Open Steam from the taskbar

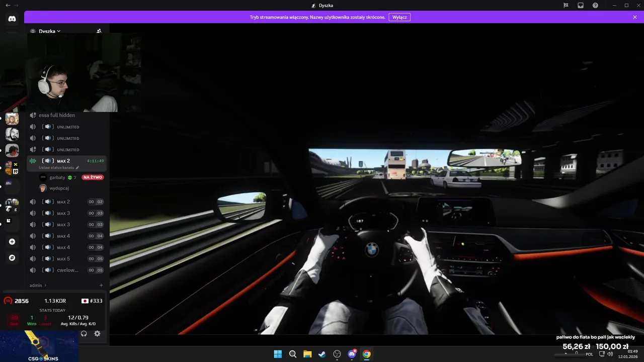tap(322, 354)
